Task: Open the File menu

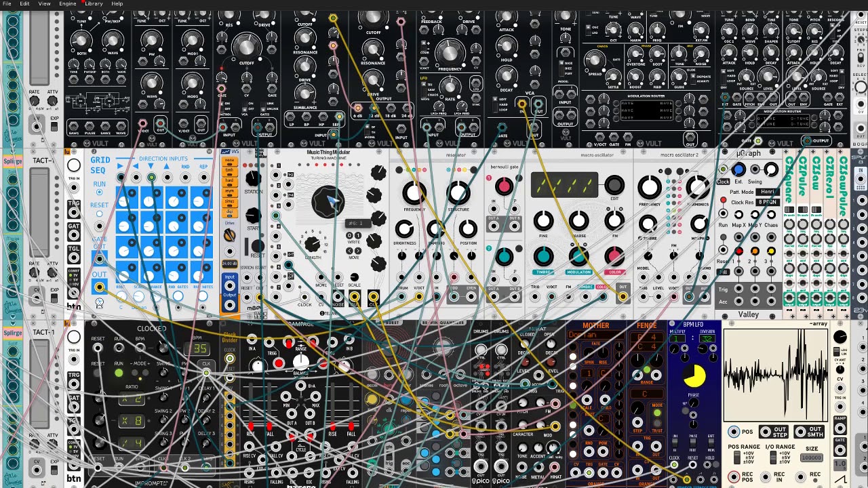Action: click(7, 3)
